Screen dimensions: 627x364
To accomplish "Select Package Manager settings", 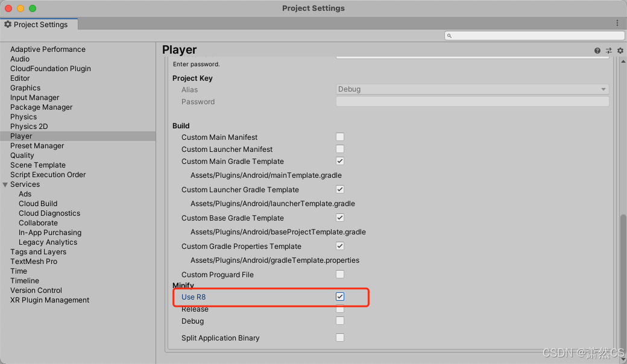I will (x=41, y=107).
